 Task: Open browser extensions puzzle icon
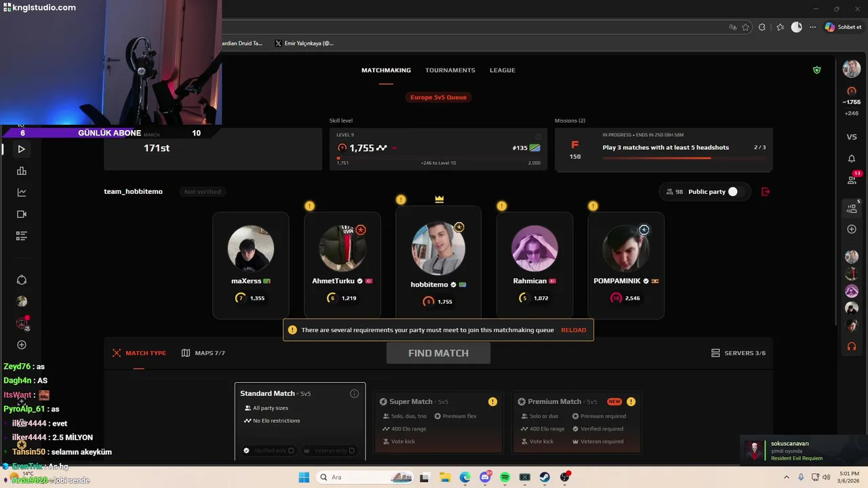pyautogui.click(x=762, y=27)
